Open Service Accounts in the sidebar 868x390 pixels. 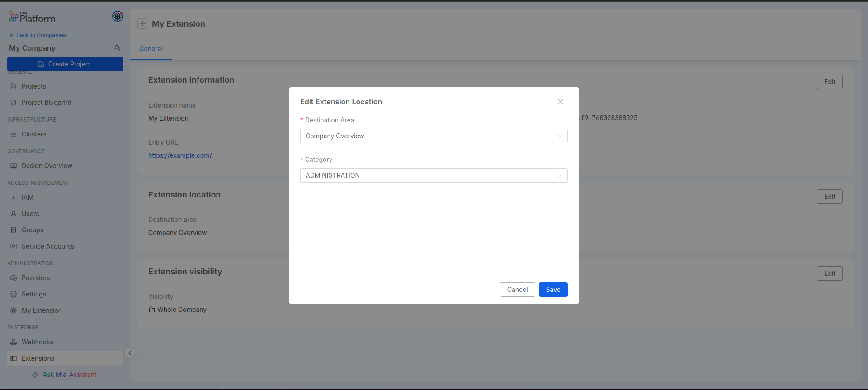click(65, 246)
